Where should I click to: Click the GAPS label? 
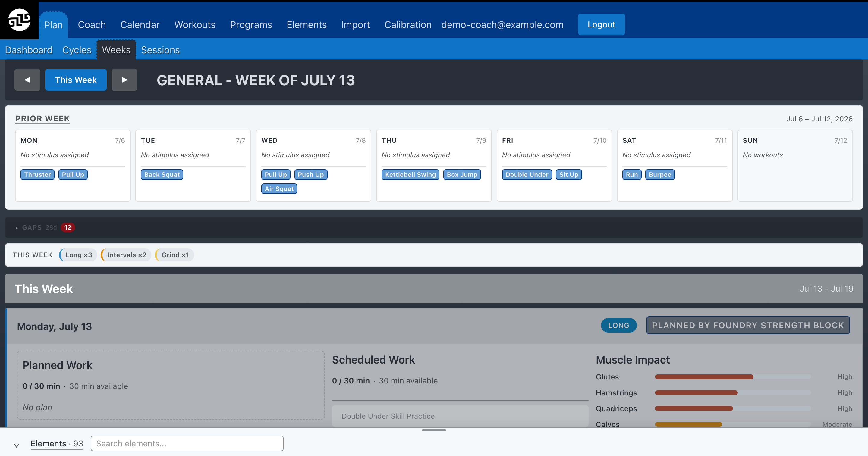[32, 228]
